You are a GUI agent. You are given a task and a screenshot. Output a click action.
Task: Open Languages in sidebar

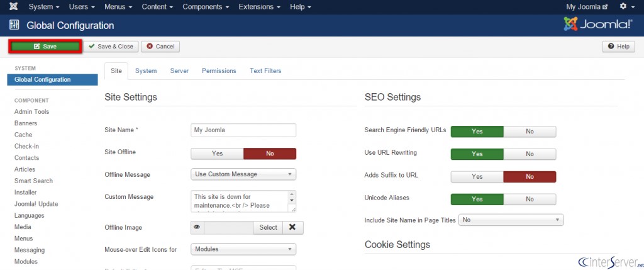point(29,215)
